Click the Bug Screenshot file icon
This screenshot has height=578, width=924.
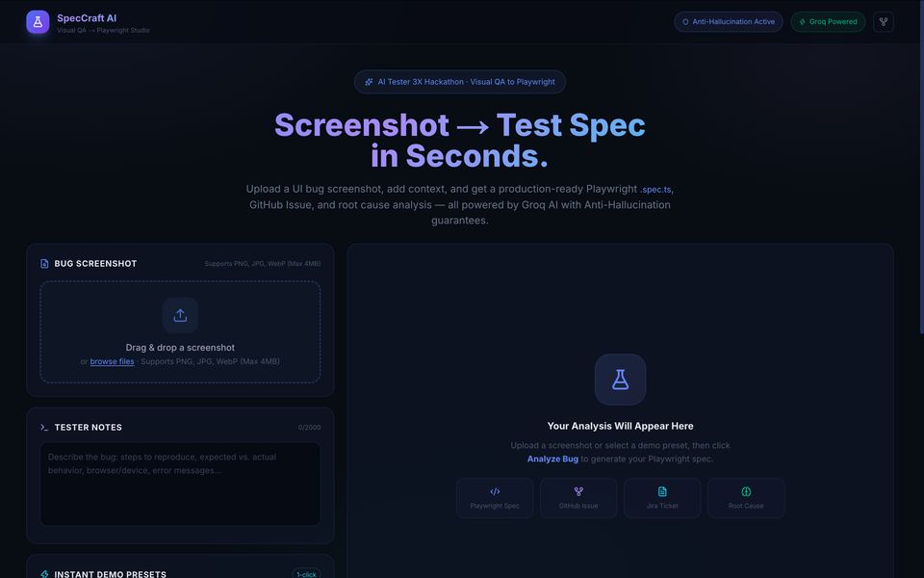point(44,264)
